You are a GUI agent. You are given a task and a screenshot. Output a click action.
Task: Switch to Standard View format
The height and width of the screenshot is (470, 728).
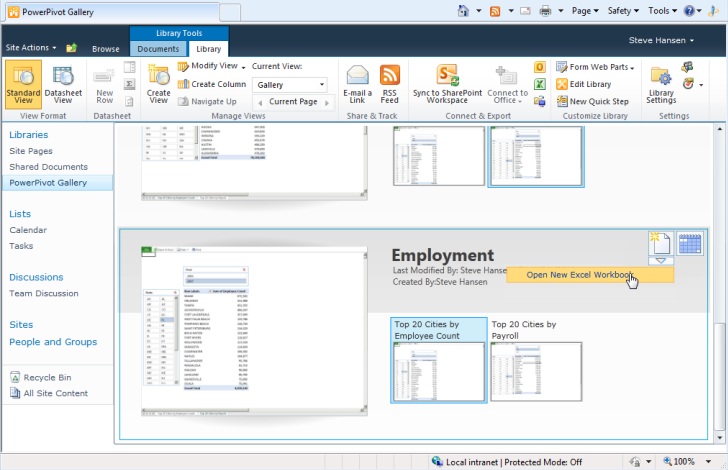click(23, 85)
